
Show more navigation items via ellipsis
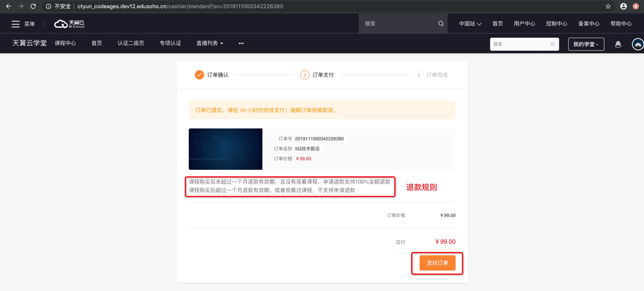tap(241, 44)
